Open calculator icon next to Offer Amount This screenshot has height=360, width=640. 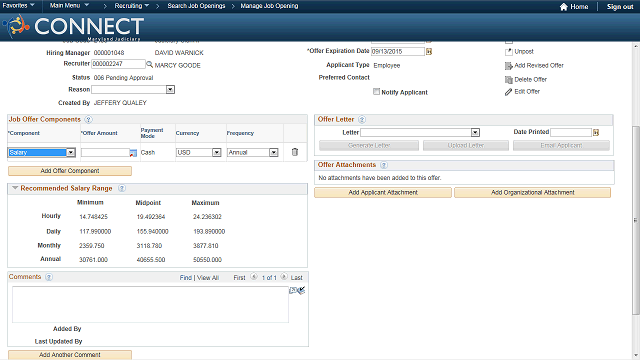pyautogui.click(x=133, y=153)
